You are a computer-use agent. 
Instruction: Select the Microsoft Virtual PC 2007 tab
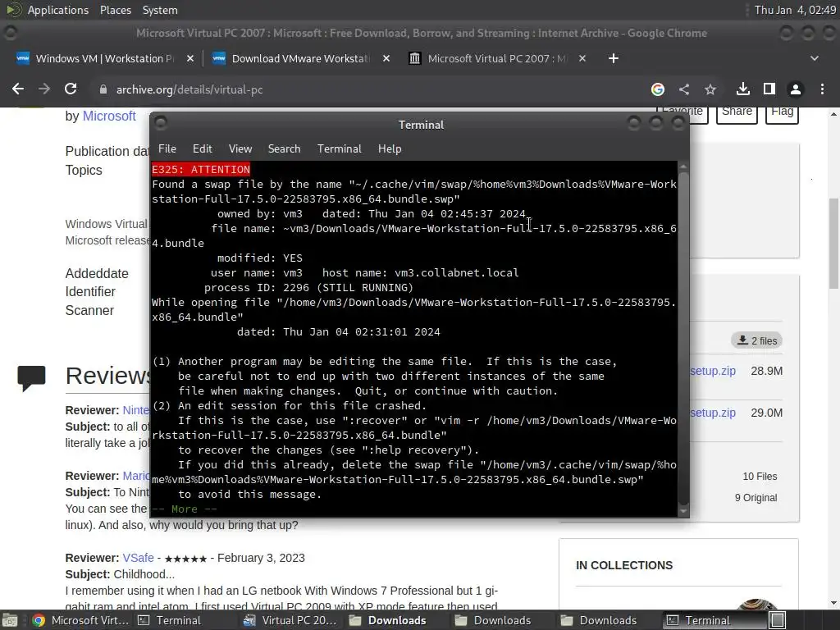click(495, 58)
